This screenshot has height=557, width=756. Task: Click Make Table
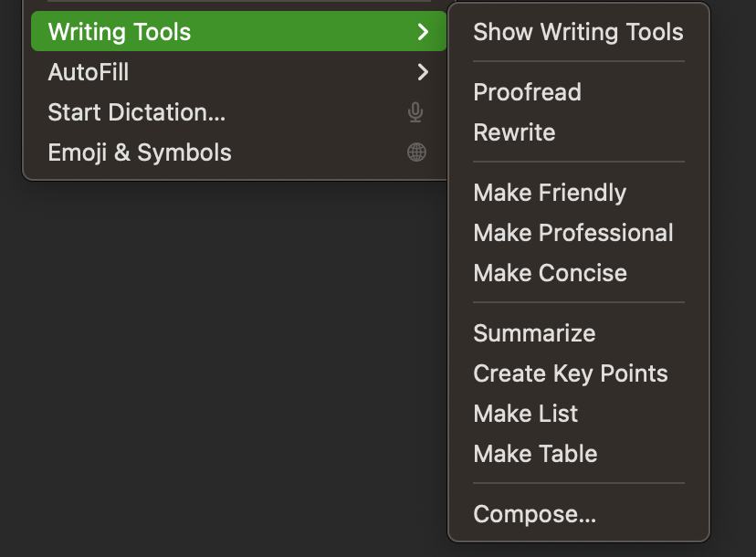tap(535, 453)
